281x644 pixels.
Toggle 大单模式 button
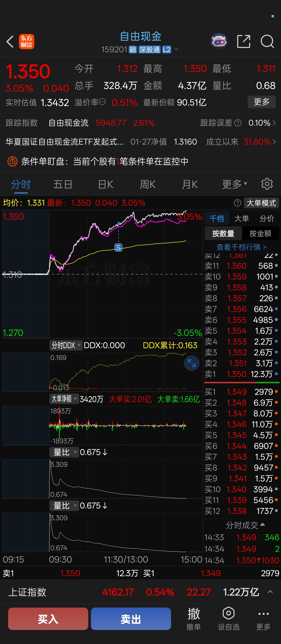tap(262, 203)
